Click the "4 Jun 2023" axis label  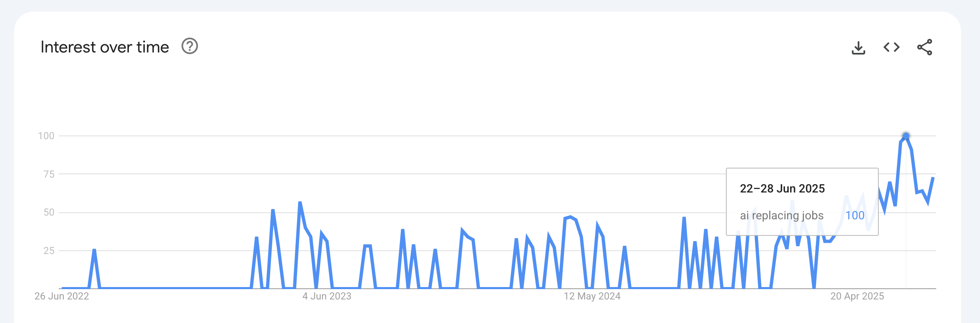[x=326, y=296]
